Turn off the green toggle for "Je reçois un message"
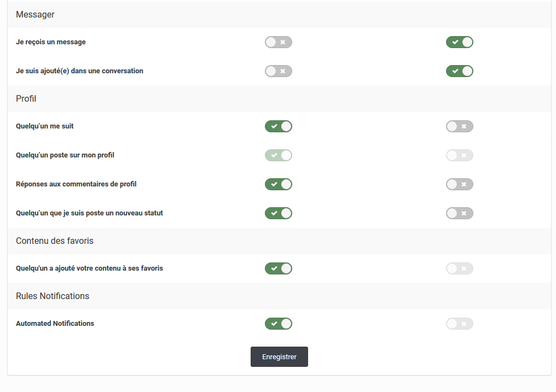Screen dimensions: 556x392 [x=460, y=42]
